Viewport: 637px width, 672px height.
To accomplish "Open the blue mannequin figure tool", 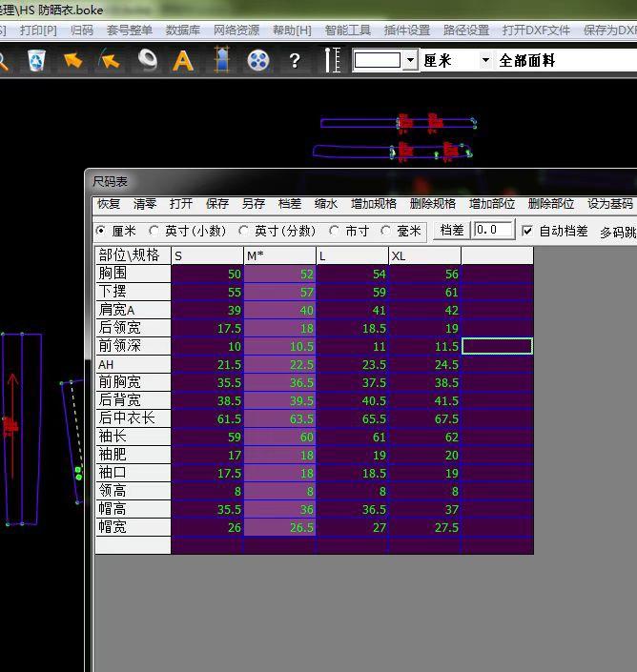I will (221, 59).
